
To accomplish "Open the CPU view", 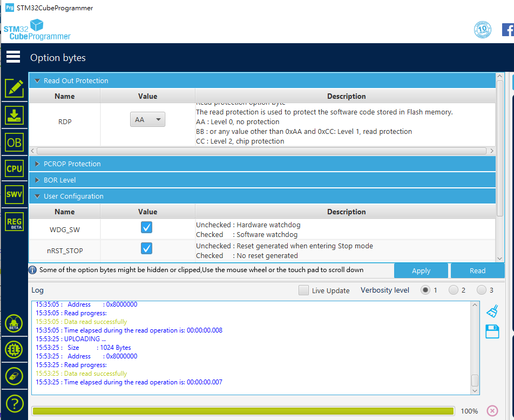I will [x=14, y=168].
